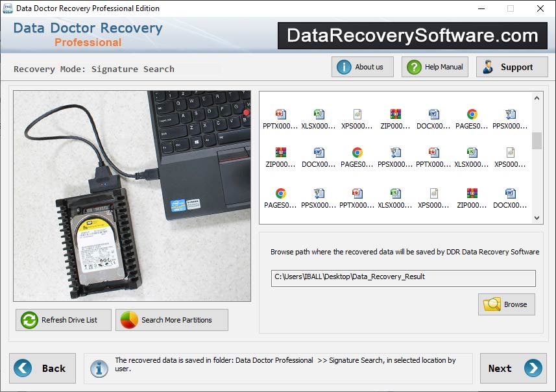Go Back to previous step
The image size is (556, 392).
(x=43, y=368)
